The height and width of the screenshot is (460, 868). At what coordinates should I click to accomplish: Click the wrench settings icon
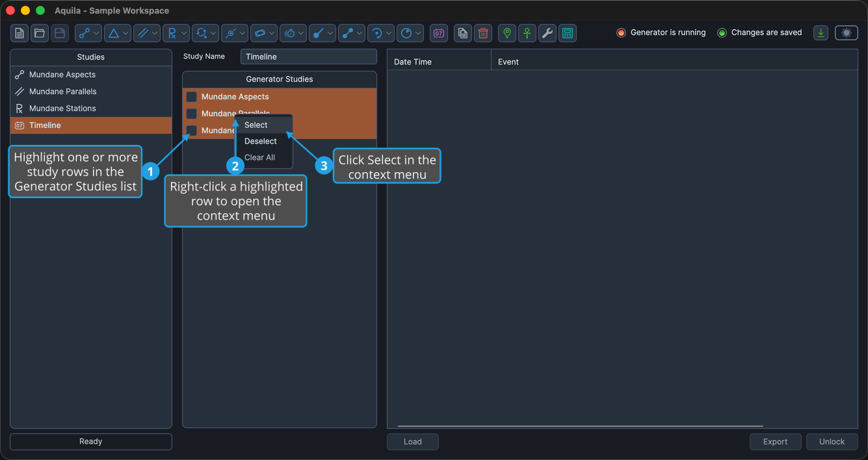(x=547, y=33)
